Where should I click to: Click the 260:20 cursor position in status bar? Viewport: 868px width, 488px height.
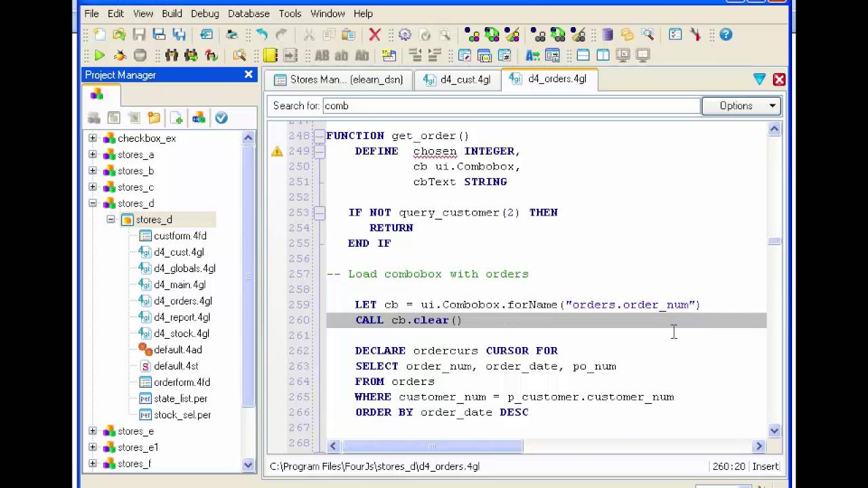(x=728, y=466)
